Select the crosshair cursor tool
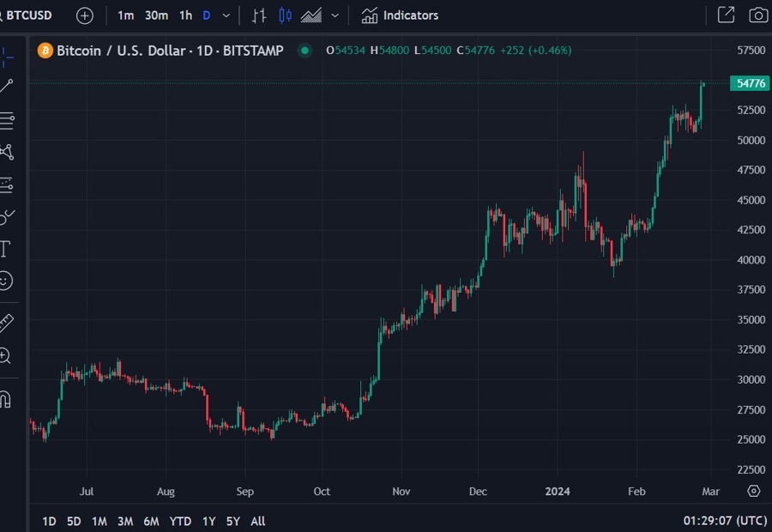The width and height of the screenshot is (772, 532). coord(6,57)
